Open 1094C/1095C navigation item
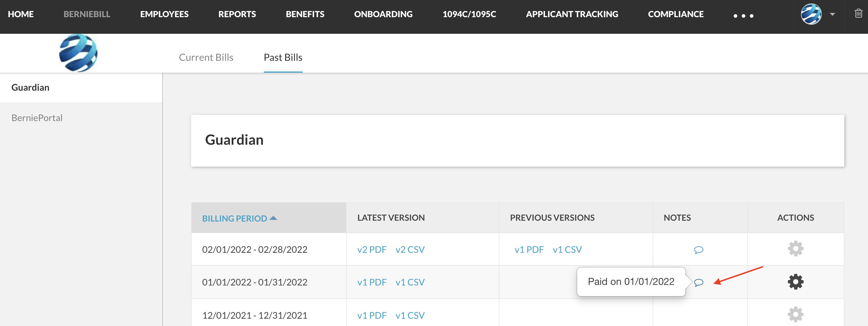 (469, 14)
